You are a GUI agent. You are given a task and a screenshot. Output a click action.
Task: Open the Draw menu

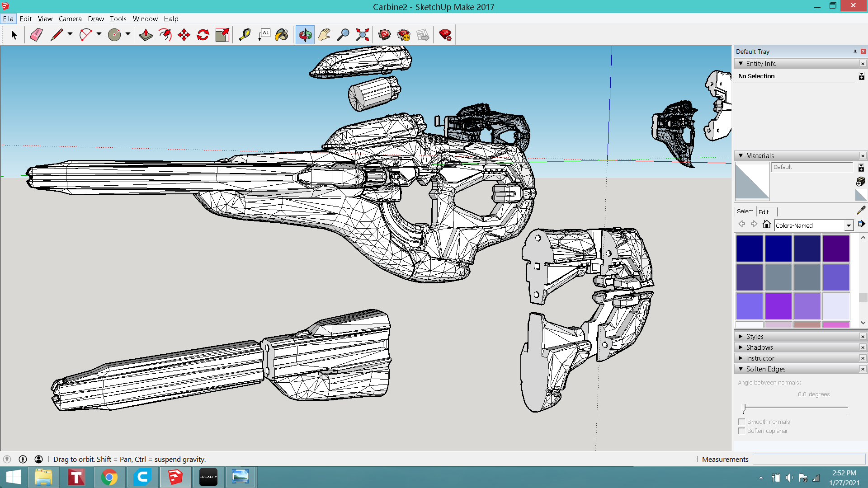(x=96, y=19)
